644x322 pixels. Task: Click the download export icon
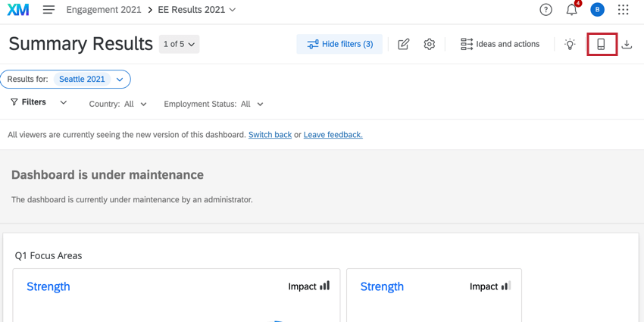(627, 44)
